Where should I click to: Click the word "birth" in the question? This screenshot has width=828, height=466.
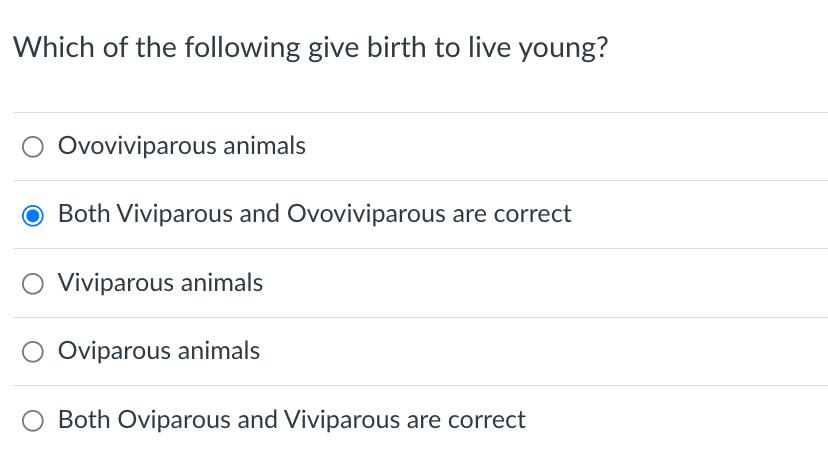click(397, 48)
